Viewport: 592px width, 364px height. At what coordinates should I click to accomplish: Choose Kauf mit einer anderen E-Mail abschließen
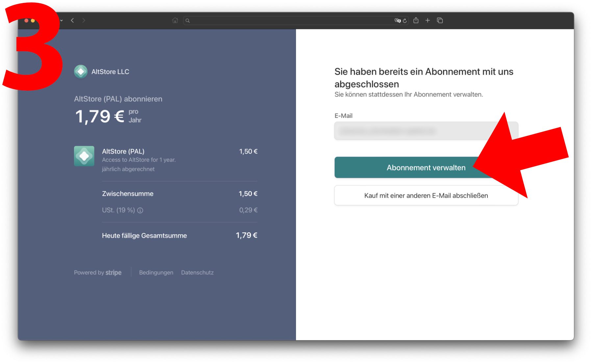[x=426, y=195]
